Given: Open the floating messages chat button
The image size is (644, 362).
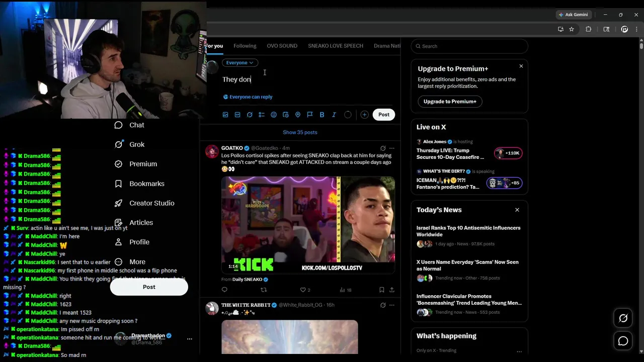Looking at the screenshot, I should [x=623, y=341].
